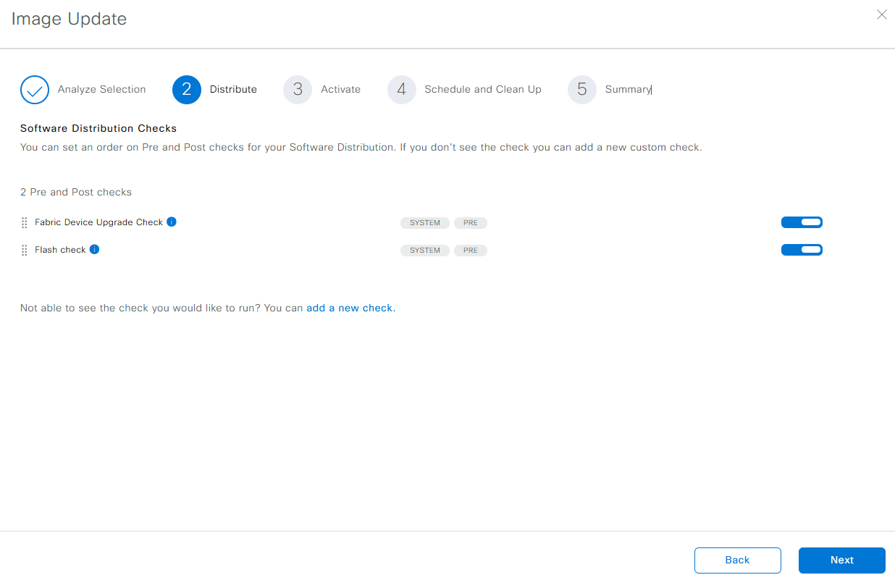The image size is (895, 588).
Task: Click the step 5 Summary circle
Action: click(x=582, y=90)
